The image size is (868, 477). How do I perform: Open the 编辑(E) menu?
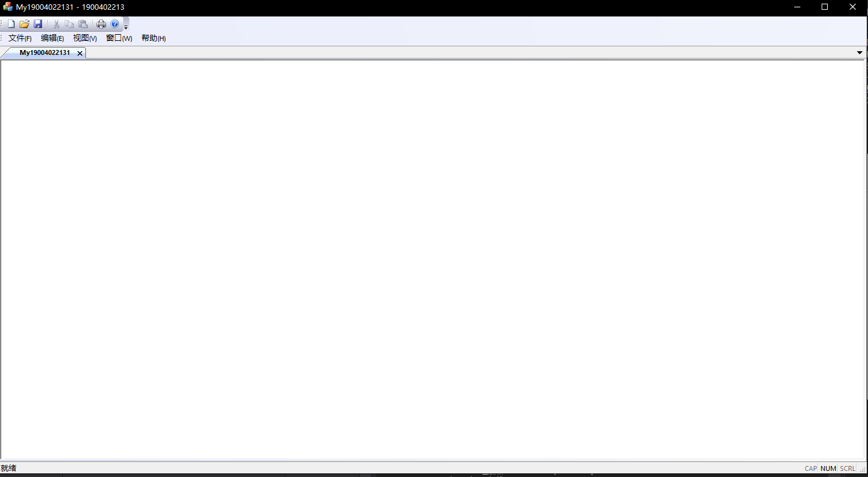tap(52, 38)
